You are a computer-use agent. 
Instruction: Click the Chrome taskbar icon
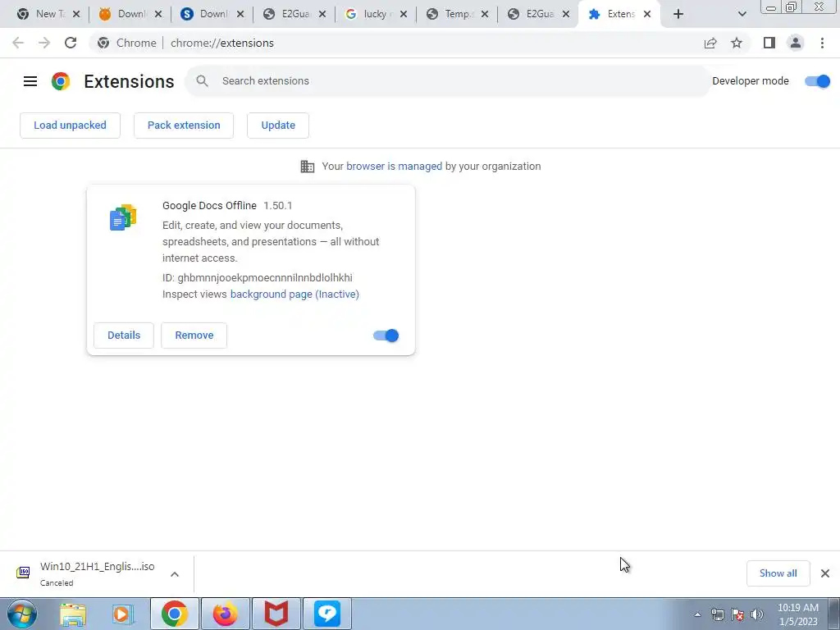tap(175, 614)
